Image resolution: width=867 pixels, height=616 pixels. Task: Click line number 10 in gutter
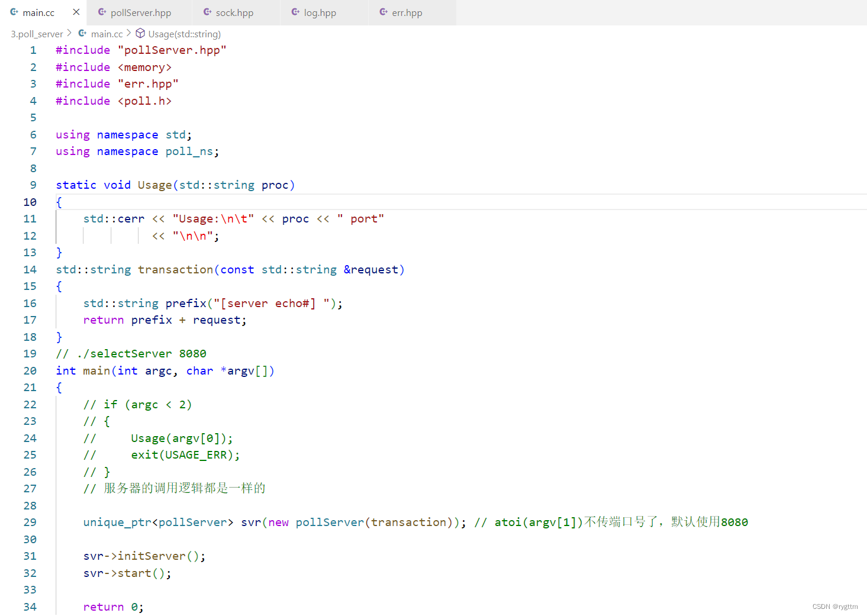(x=30, y=202)
